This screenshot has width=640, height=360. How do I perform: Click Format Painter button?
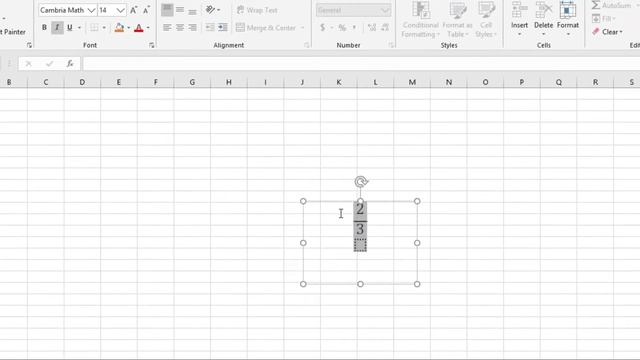(13, 32)
